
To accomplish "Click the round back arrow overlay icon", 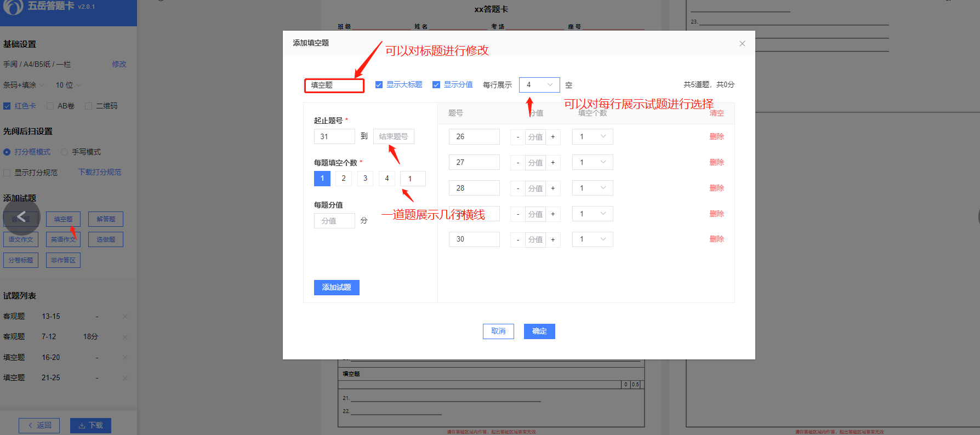I will coord(21,217).
